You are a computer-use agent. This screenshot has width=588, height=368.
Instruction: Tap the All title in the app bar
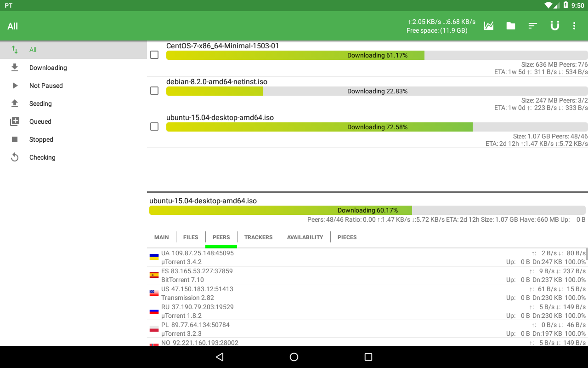coord(12,26)
